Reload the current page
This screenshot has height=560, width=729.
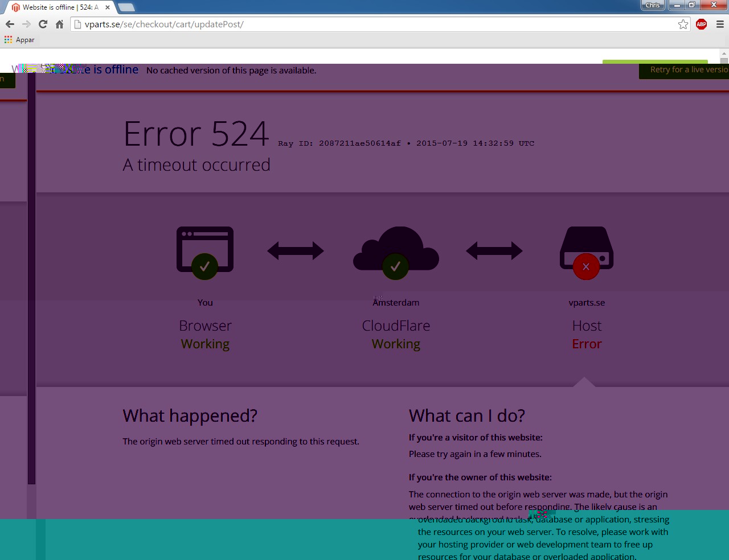pos(43,24)
